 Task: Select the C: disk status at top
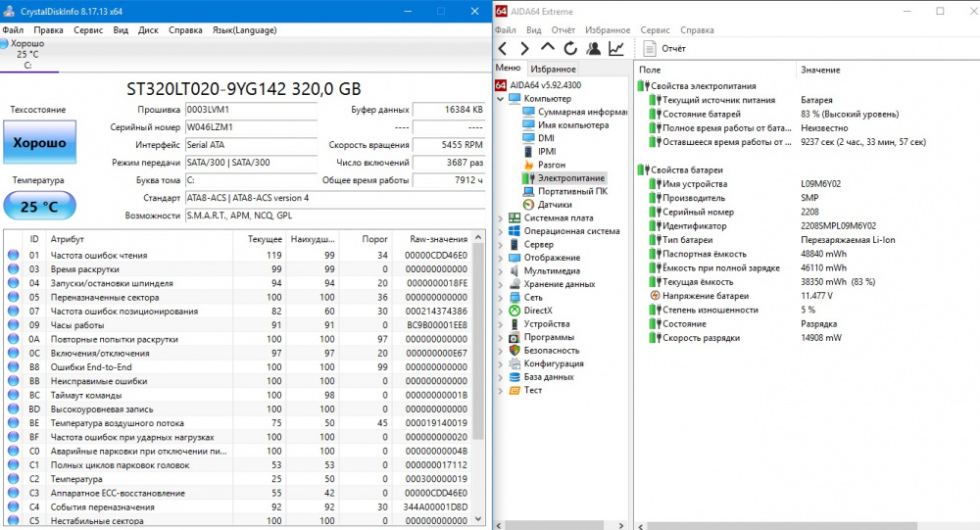click(27, 54)
